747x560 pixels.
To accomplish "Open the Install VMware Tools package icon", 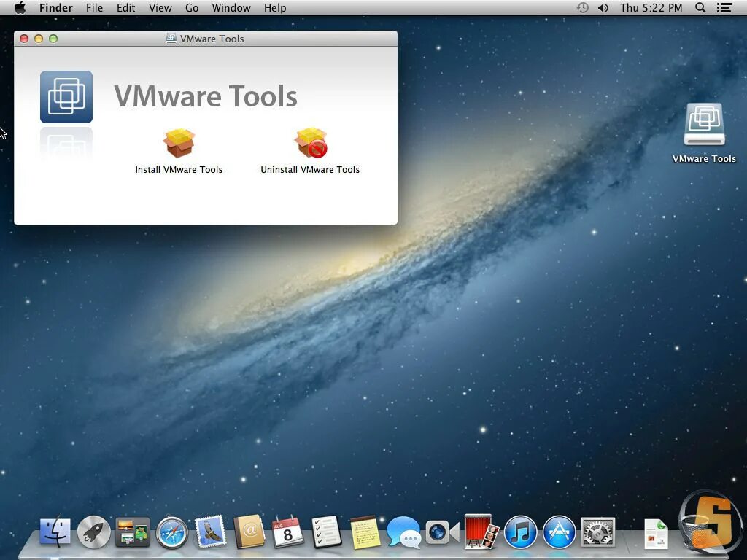I will pos(179,143).
